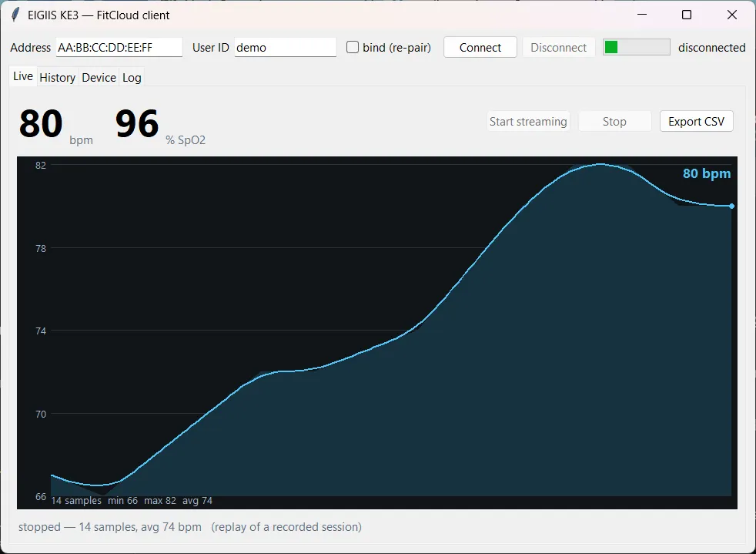The image size is (756, 554).
Task: Click the "% SpO2" unit label
Action: click(186, 140)
